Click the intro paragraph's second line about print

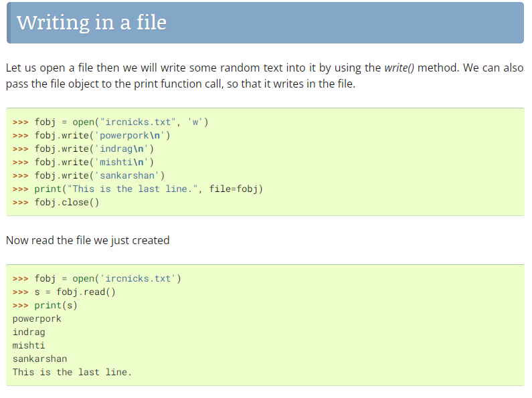[x=180, y=85]
